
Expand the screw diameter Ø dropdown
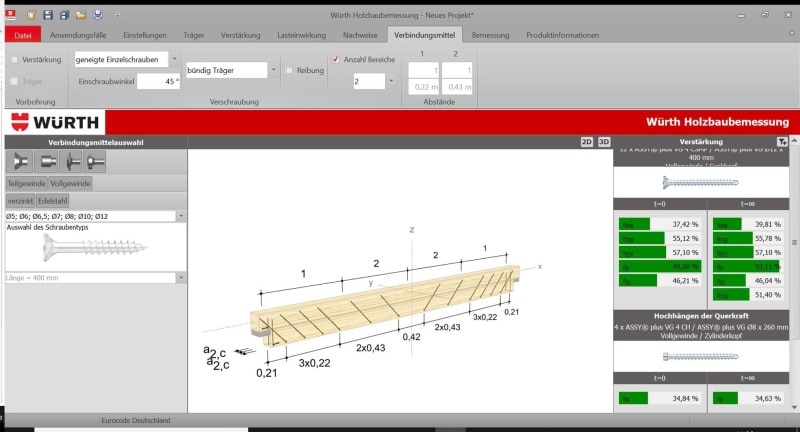tap(181, 216)
